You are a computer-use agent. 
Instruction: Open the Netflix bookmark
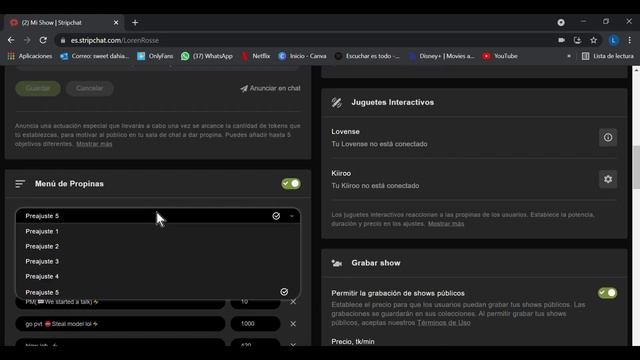click(x=256, y=56)
